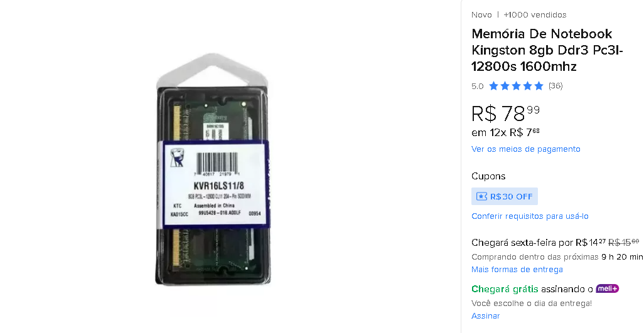Click the KVR16LS11/8 model label
Screen dimensions: 644x333
(218, 186)
